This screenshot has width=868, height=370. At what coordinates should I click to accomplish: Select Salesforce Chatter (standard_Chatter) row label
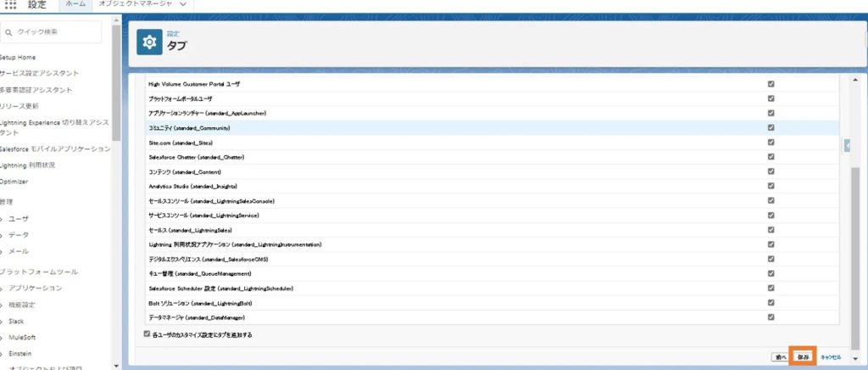[196, 157]
